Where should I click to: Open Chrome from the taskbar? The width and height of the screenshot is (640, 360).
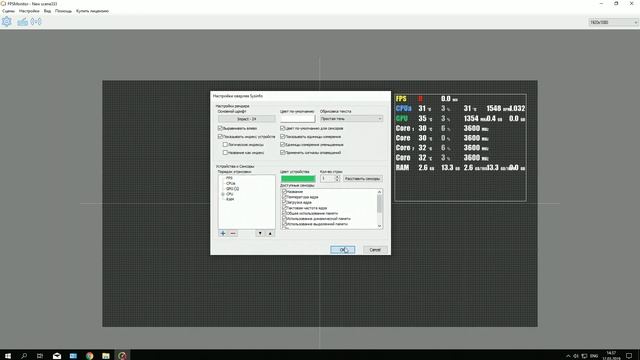click(x=89, y=356)
